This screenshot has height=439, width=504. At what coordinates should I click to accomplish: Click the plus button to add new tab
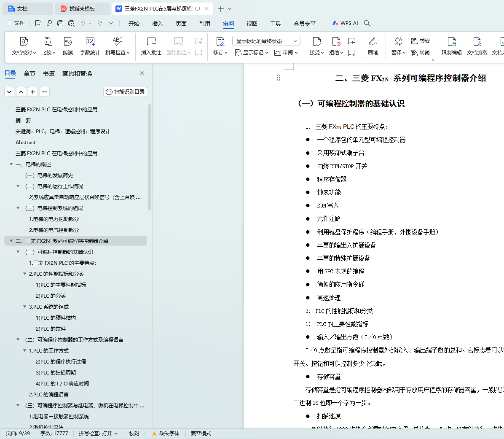[x=220, y=9]
